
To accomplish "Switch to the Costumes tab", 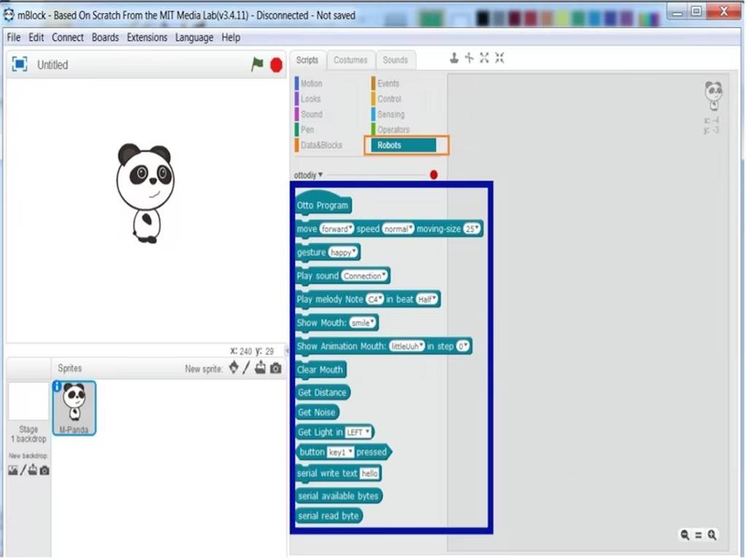I will (x=350, y=60).
